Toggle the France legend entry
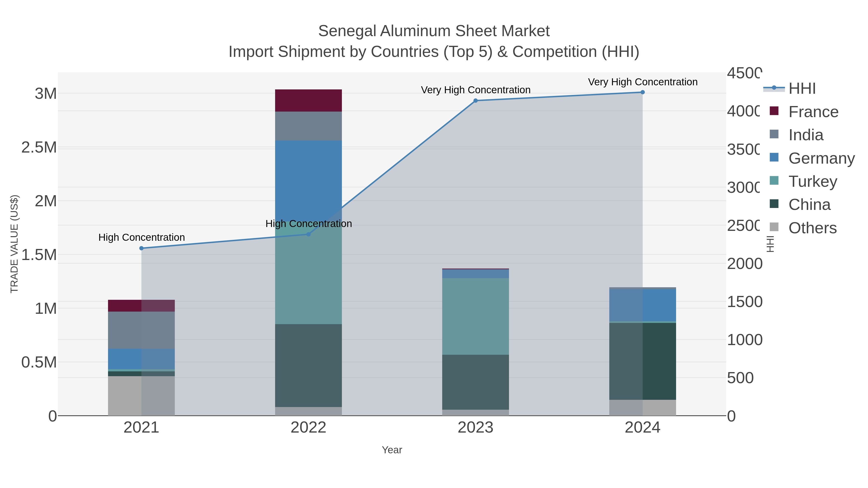The width and height of the screenshot is (868, 488). 804,112
